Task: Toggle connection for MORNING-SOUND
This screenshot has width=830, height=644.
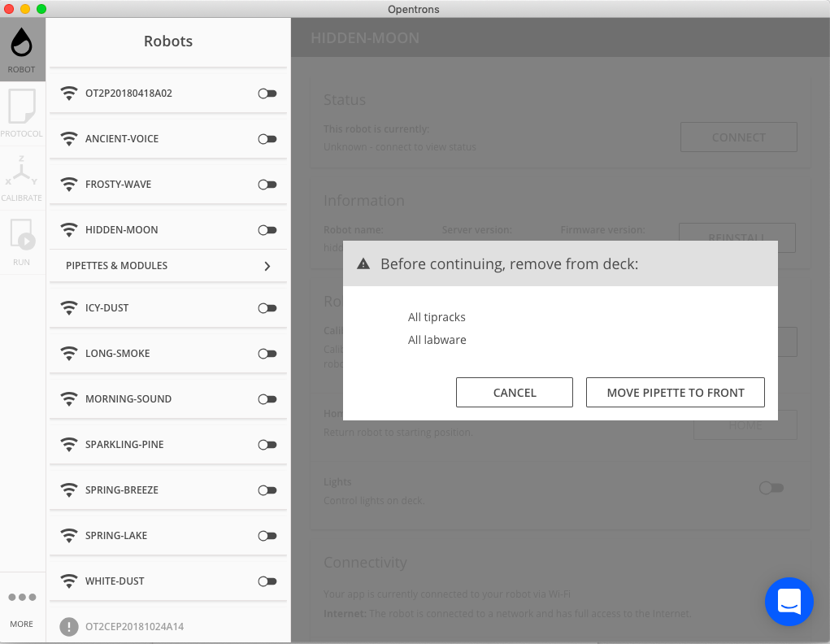Action: click(267, 399)
